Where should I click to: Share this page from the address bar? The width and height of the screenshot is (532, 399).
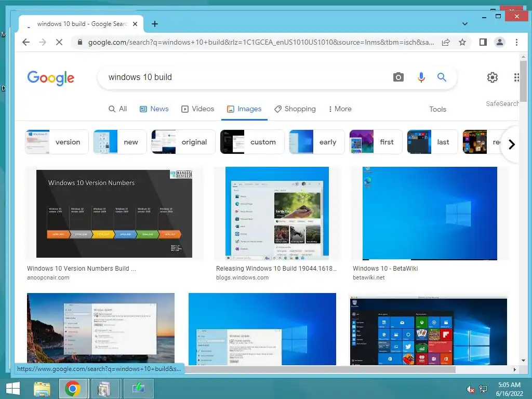click(x=445, y=42)
